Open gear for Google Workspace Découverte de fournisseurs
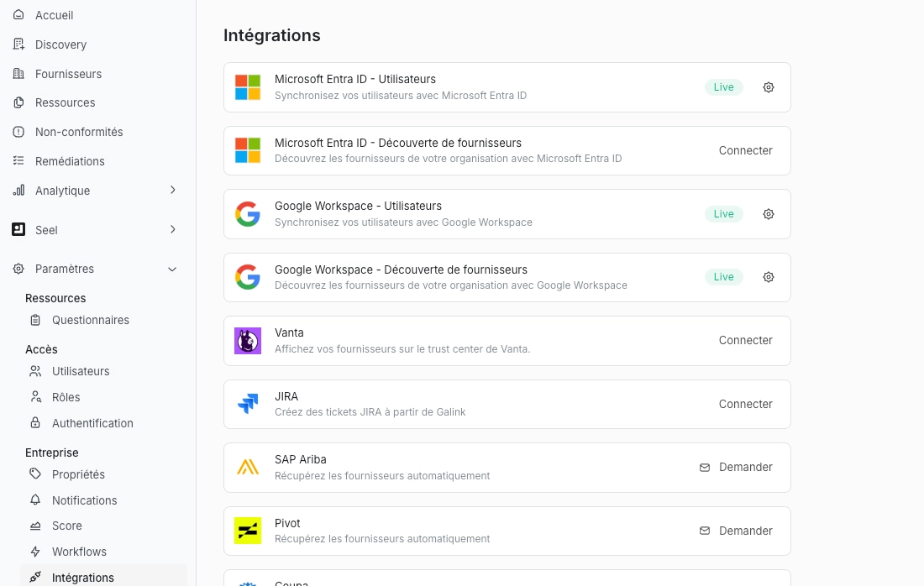This screenshot has height=586, width=924. tap(768, 277)
